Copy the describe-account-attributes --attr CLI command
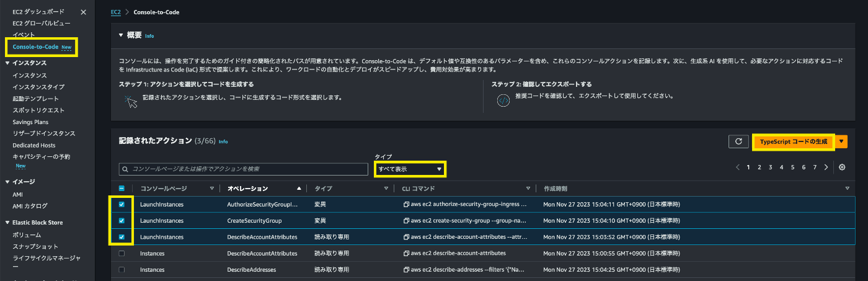 (x=405, y=237)
